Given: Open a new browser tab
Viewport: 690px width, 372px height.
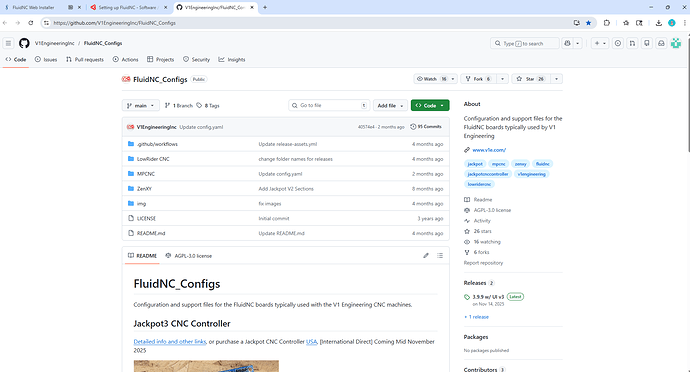Looking at the screenshot, I should click(265, 7).
